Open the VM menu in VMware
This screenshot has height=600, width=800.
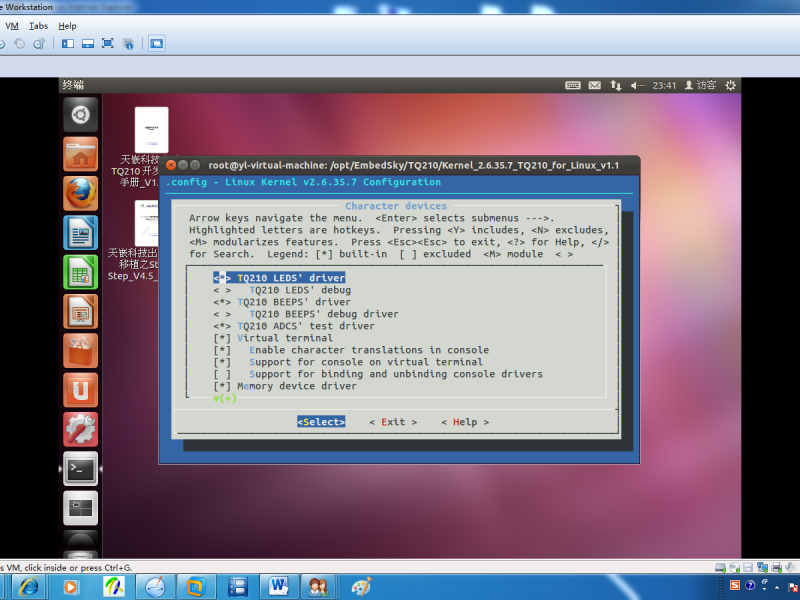pyautogui.click(x=12, y=26)
